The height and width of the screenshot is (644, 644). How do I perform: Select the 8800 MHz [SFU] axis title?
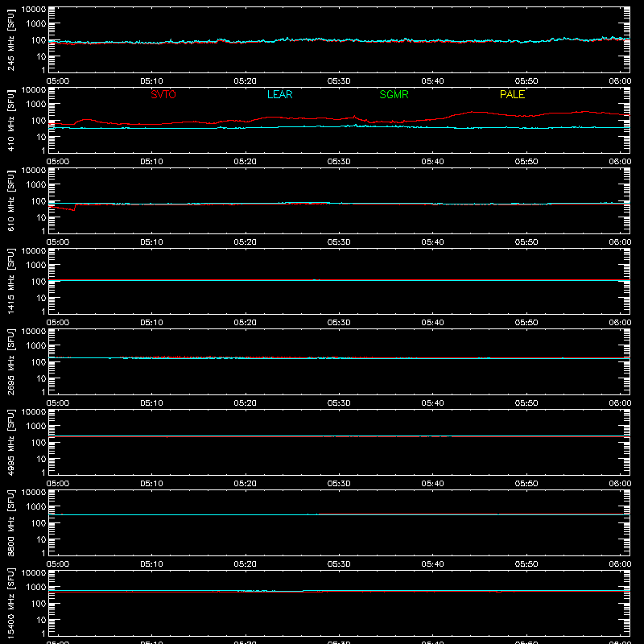(10, 523)
